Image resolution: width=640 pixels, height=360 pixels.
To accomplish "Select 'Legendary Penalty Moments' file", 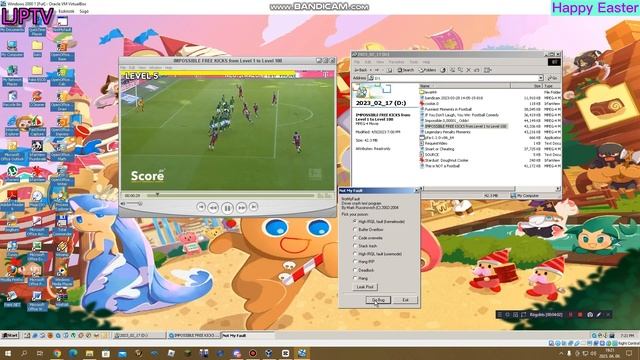I will point(447,132).
